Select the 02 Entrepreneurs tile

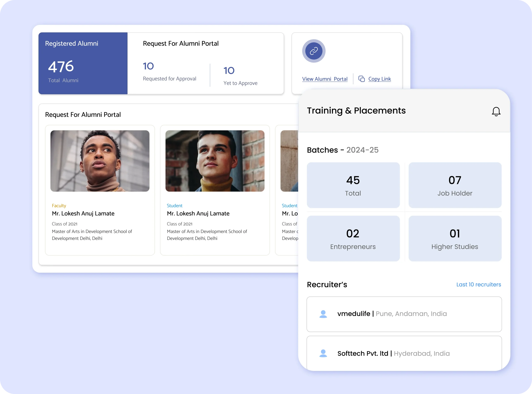pyautogui.click(x=353, y=238)
